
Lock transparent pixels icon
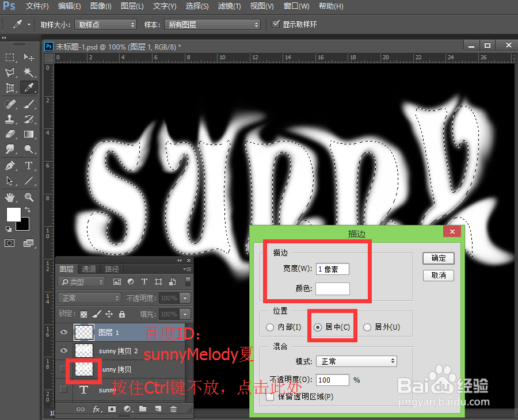coord(84,314)
